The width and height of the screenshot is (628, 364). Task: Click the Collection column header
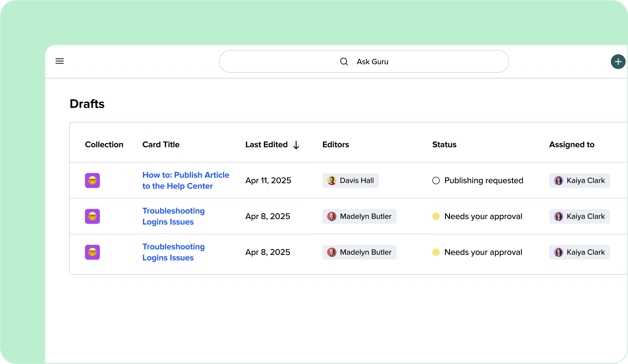pyautogui.click(x=104, y=145)
